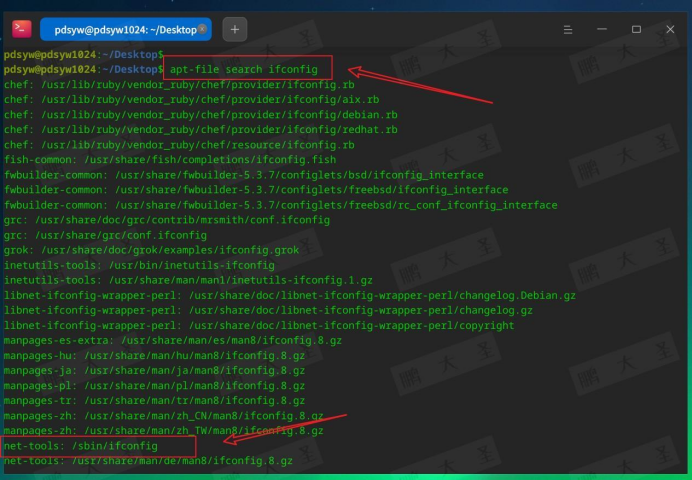Click the manpages-zh zh_TW ifconfig.8.gz line
This screenshot has height=480, width=692.
(x=164, y=431)
